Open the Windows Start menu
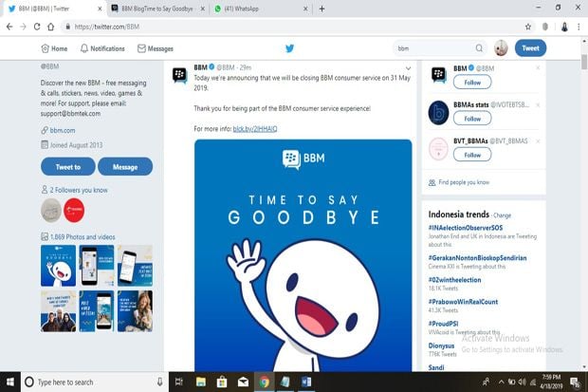 [10, 382]
